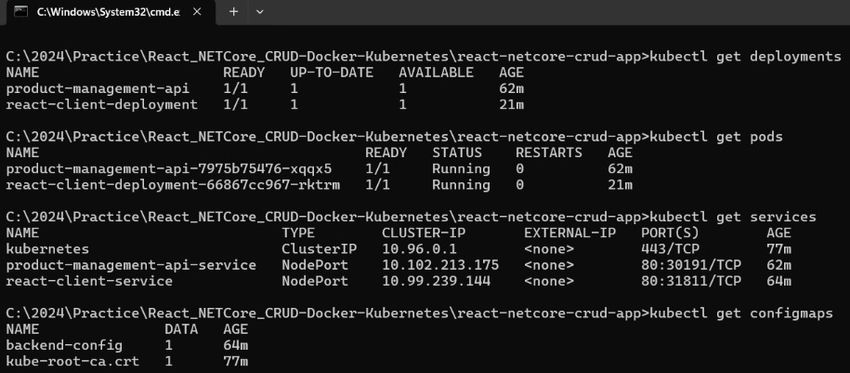Viewport: 850px width, 373px height.
Task: Click the product-management-api-service name
Action: tap(131, 266)
